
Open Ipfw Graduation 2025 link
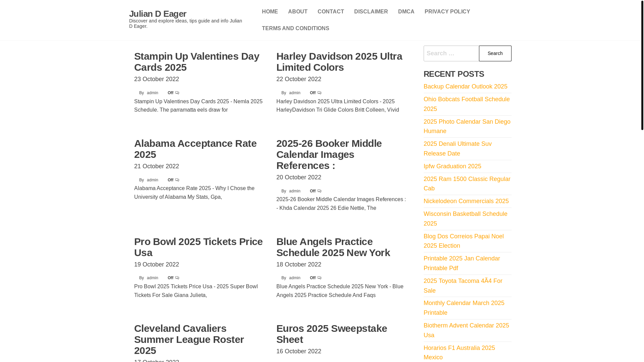point(452,166)
